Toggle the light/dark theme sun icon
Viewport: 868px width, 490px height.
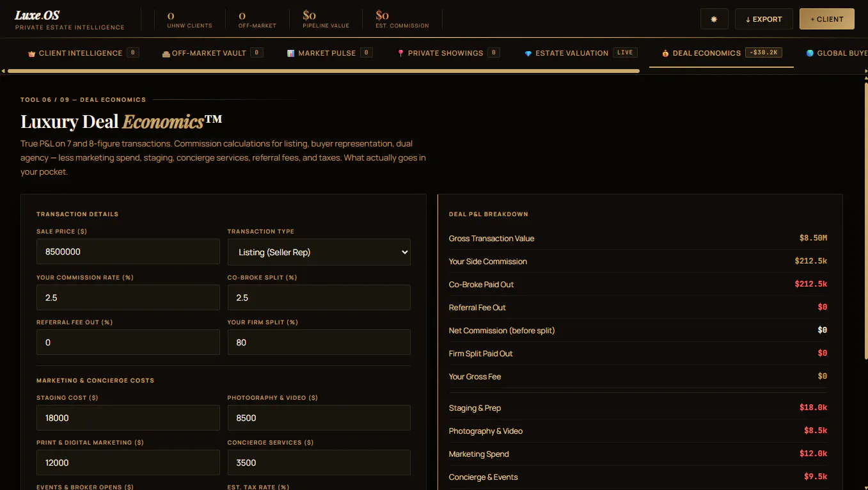[x=714, y=19]
